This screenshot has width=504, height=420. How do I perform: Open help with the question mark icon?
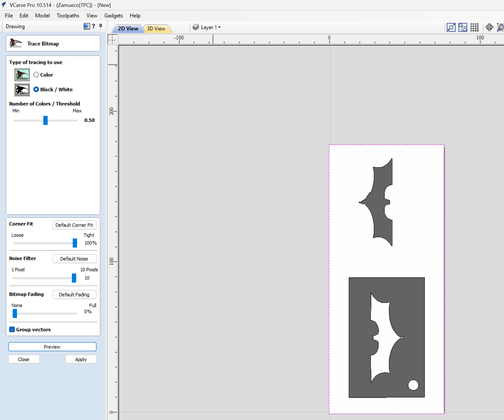[x=93, y=26]
